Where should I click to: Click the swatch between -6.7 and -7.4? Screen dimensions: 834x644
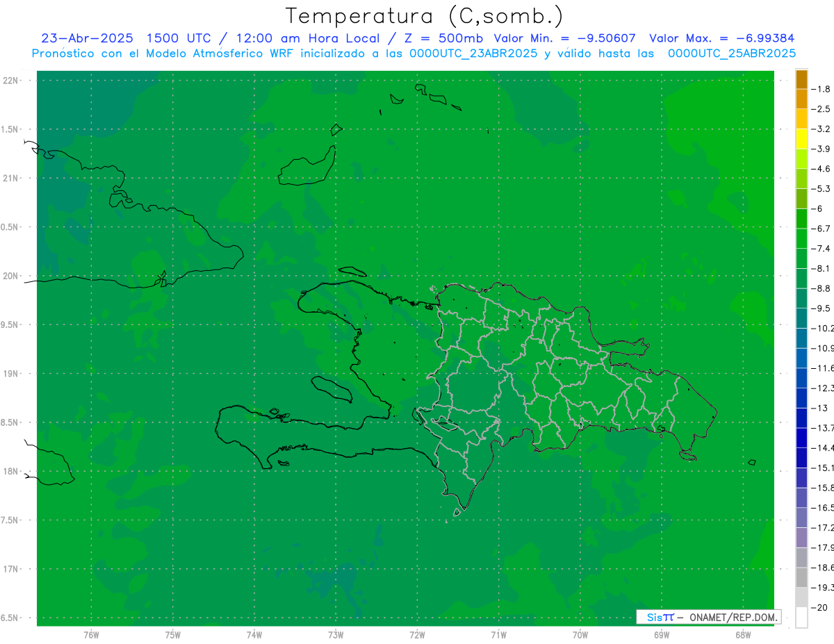click(x=801, y=238)
